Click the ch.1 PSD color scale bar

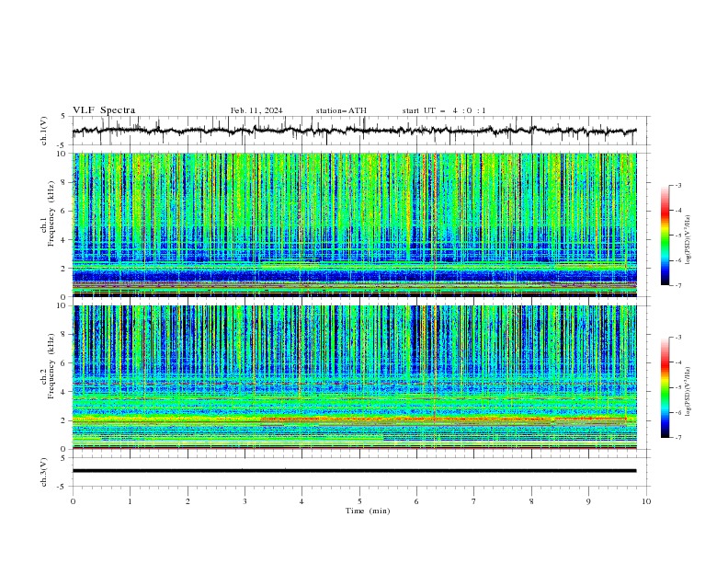[665, 236]
